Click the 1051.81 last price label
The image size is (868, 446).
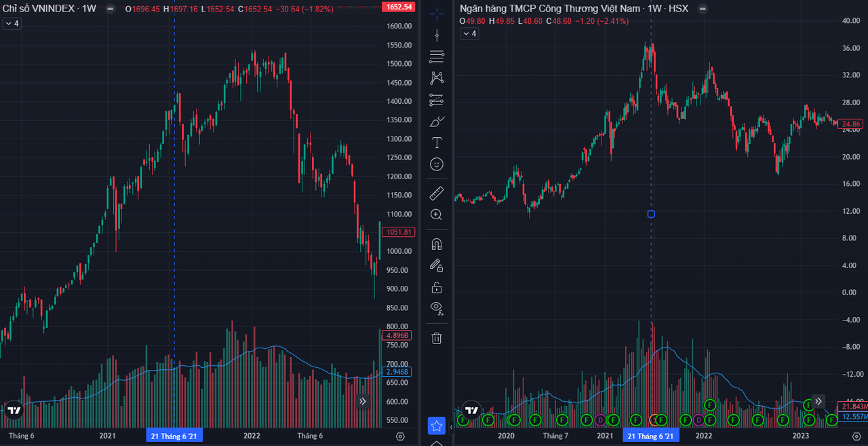[x=398, y=232]
